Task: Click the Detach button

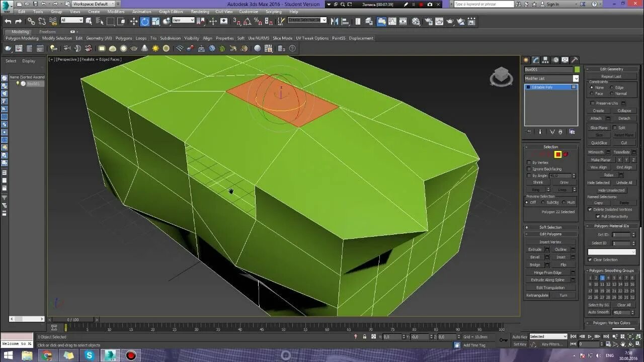Action: coord(624,118)
